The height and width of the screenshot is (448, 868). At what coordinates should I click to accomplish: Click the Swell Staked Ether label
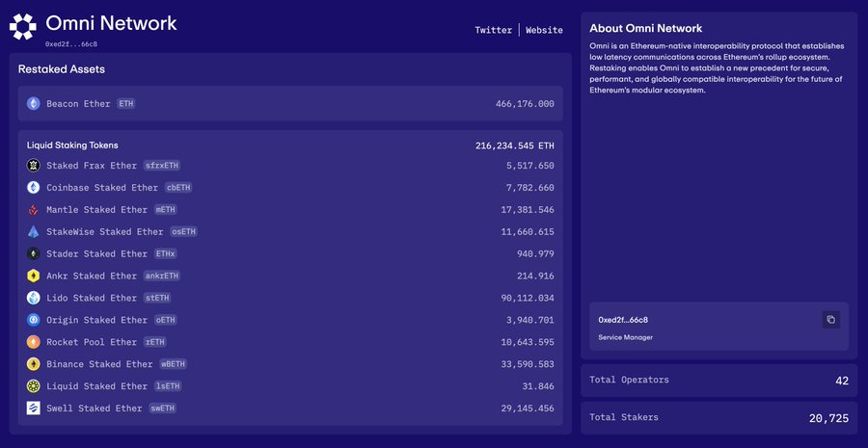tap(95, 408)
